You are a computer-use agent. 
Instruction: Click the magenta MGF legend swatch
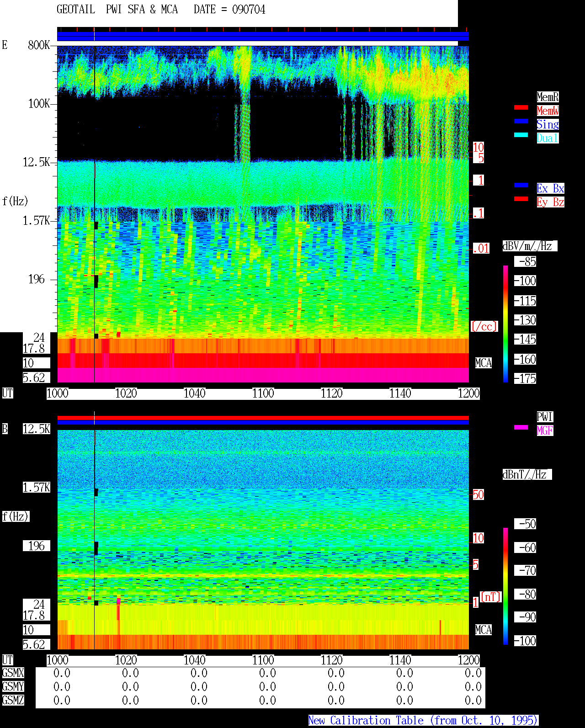coord(521,427)
